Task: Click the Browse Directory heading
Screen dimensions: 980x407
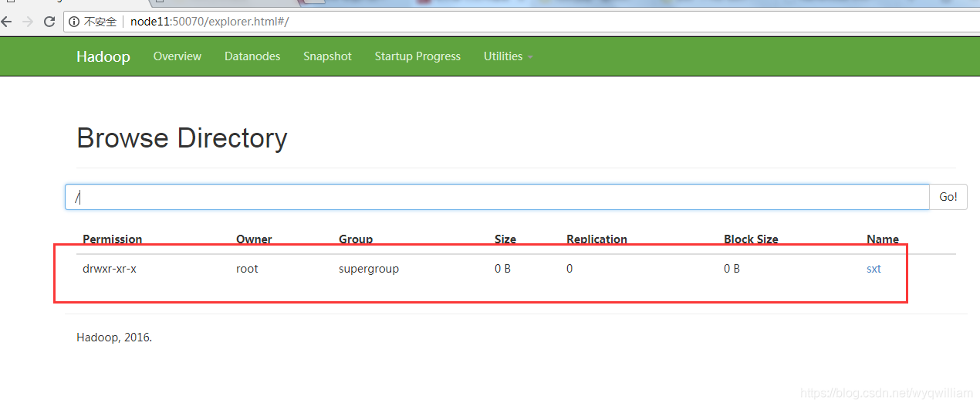Action: [x=182, y=138]
